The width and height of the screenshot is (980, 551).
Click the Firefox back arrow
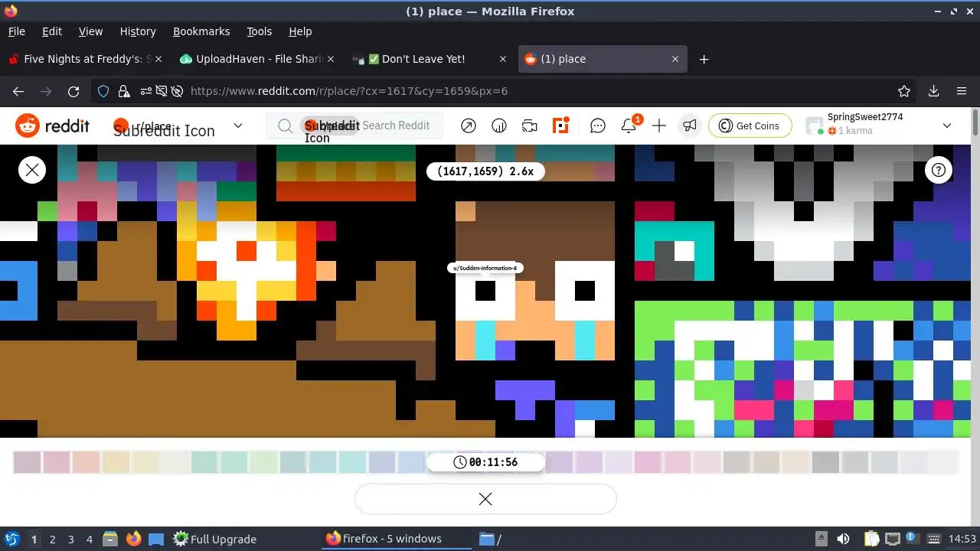pos(18,91)
